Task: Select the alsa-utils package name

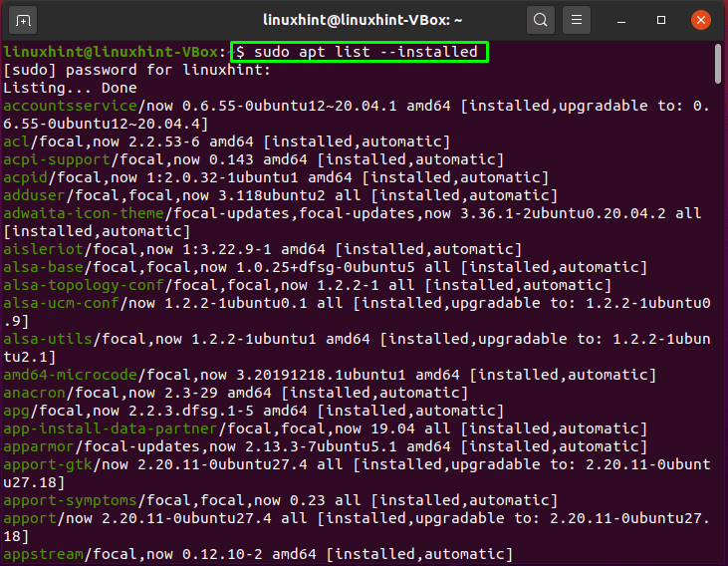Action: coord(48,339)
